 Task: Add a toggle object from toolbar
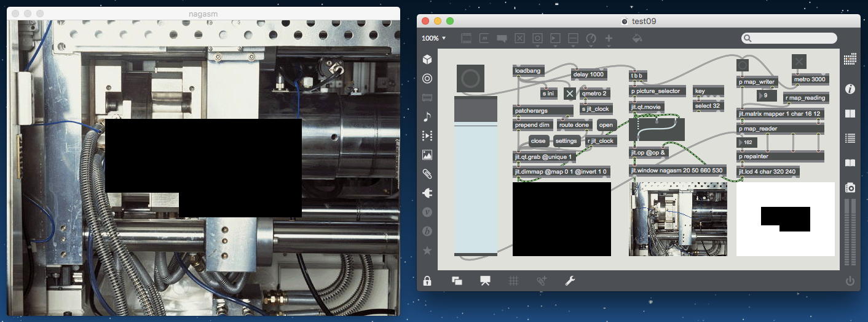(x=519, y=38)
